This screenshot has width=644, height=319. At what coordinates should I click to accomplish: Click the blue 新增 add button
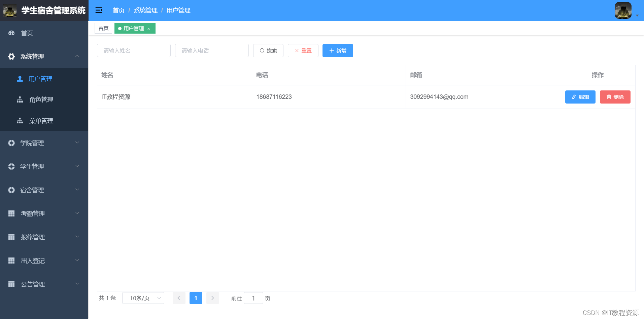click(338, 50)
